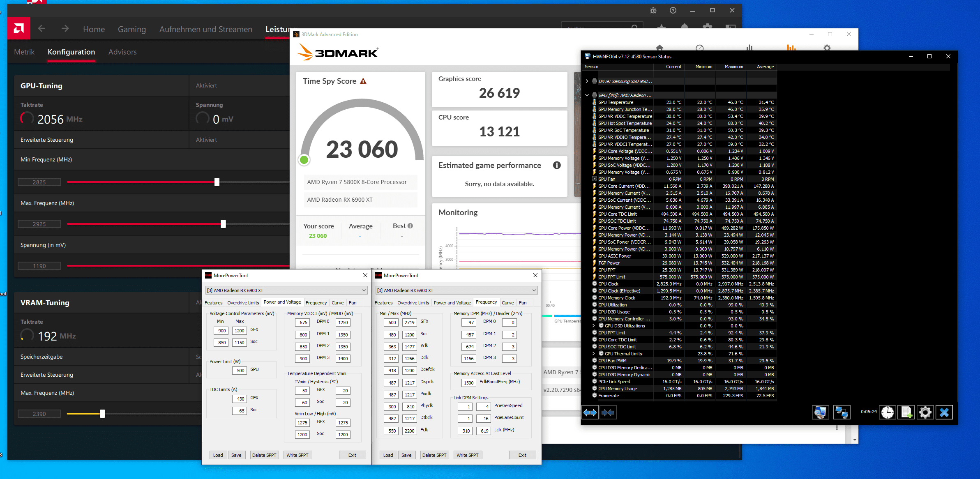
Task: Reset the HWiNFO clock timer icon
Action: point(887,412)
